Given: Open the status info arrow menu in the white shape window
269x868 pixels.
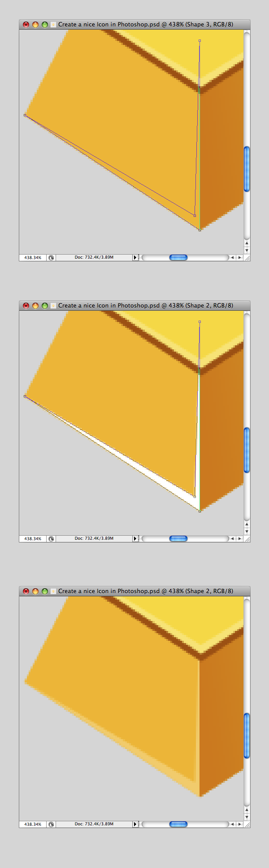Looking at the screenshot, I should (134, 539).
